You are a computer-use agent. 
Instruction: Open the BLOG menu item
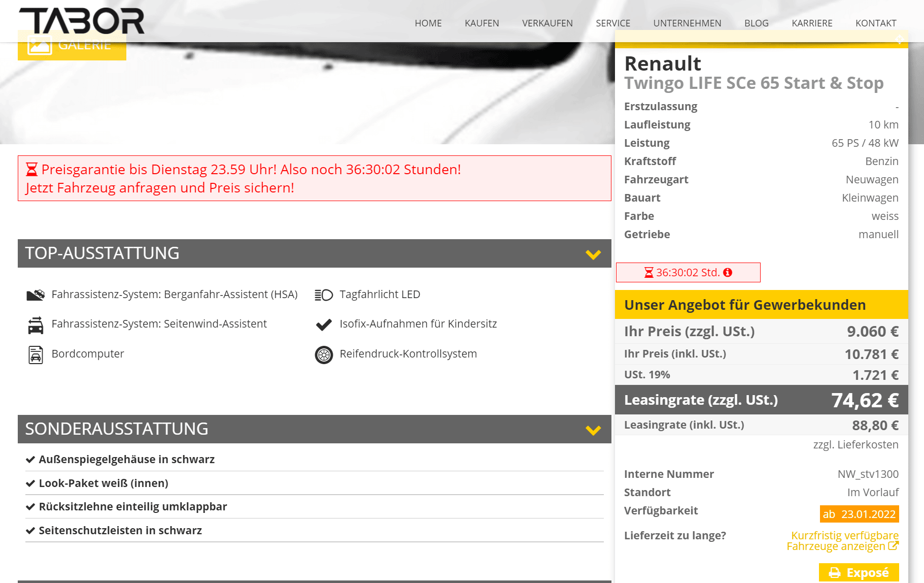pyautogui.click(x=757, y=23)
